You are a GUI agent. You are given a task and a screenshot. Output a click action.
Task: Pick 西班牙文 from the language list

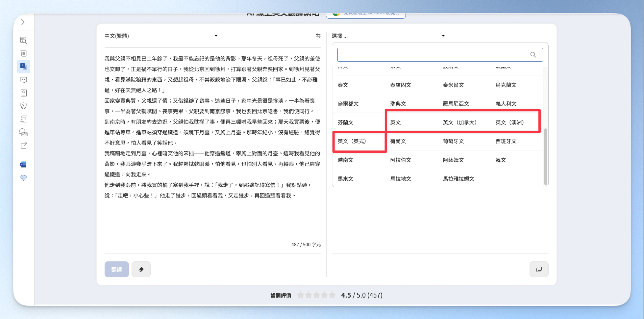[x=506, y=141]
